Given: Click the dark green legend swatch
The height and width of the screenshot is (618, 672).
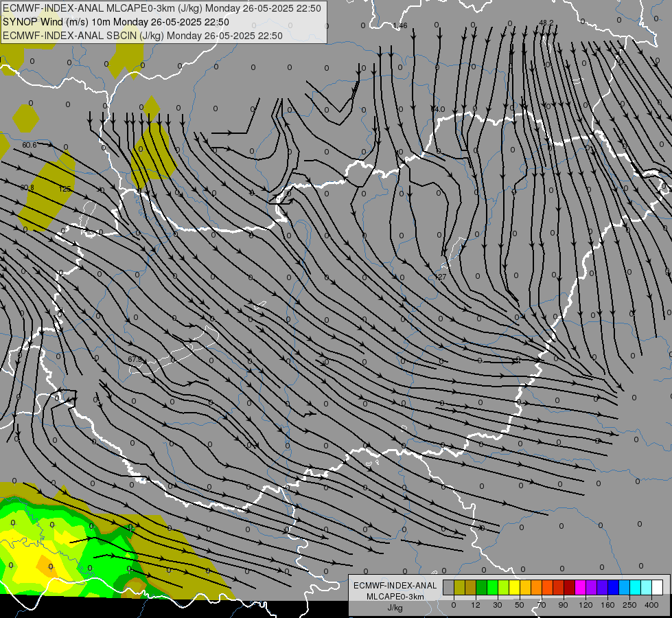Looking at the screenshot, I should point(482,587).
